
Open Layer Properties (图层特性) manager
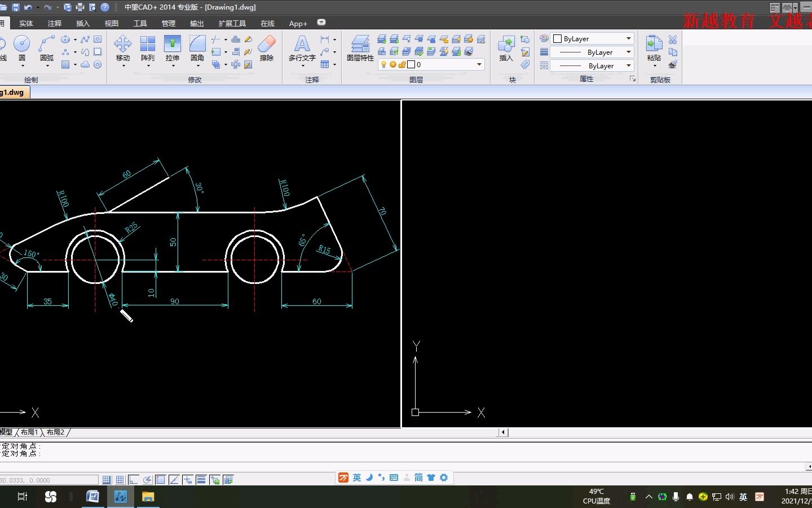[x=360, y=44]
